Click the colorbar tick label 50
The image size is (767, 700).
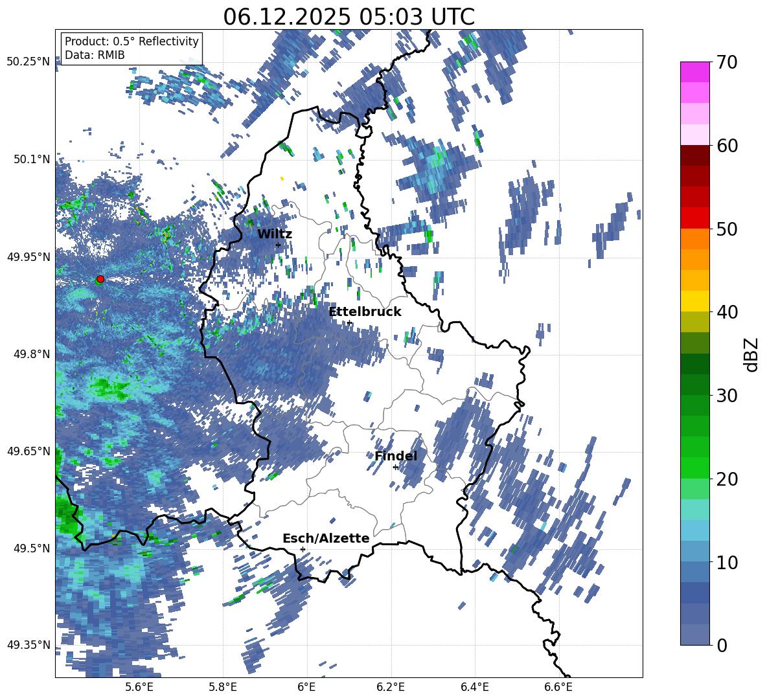727,229
